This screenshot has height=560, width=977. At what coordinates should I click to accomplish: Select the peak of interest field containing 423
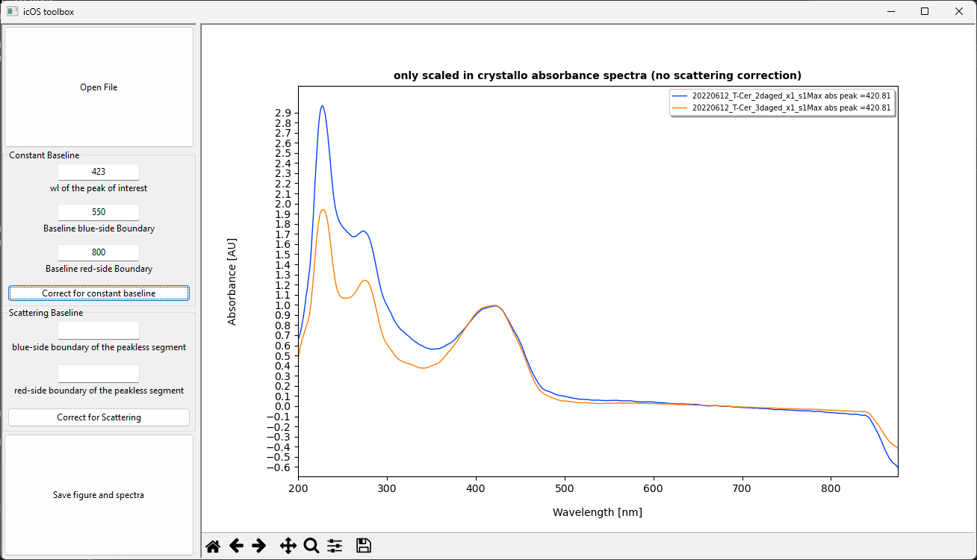pyautogui.click(x=98, y=171)
